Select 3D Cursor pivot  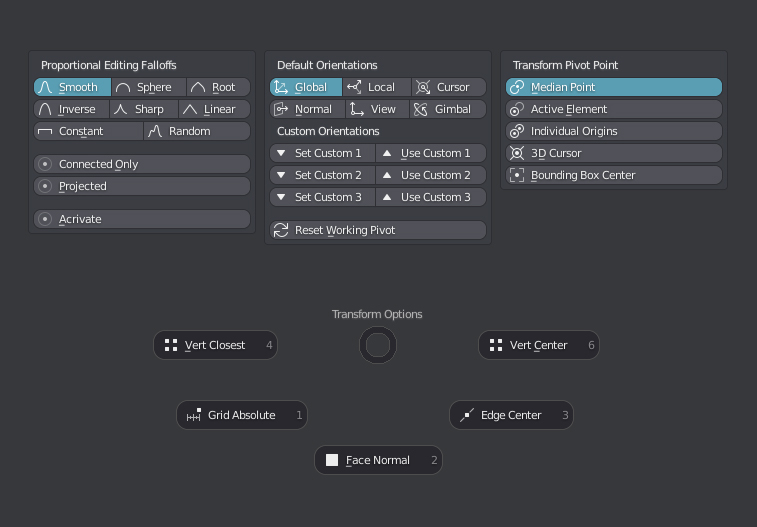point(614,153)
